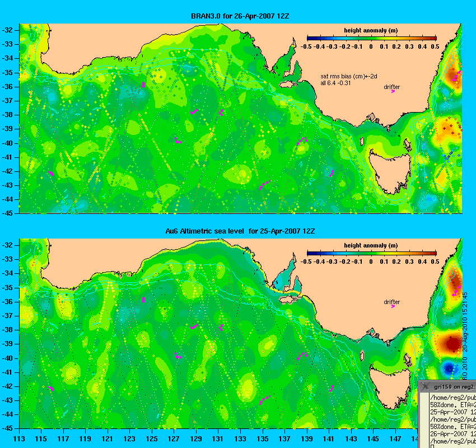
Task: Click Kangaroo Island on the top map
Action: [x=288, y=85]
